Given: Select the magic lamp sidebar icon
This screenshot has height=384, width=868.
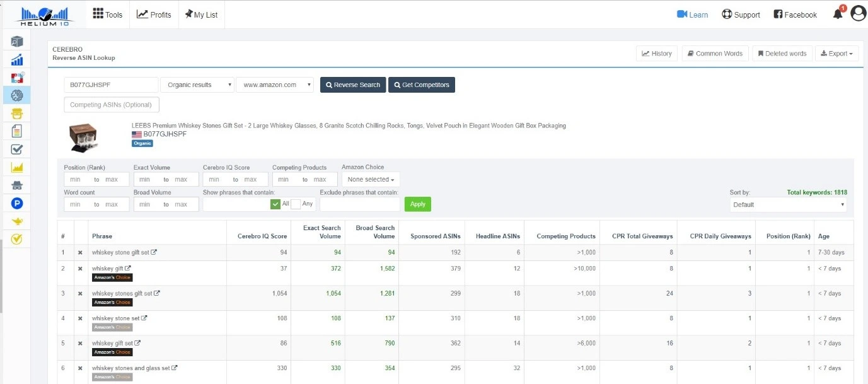Looking at the screenshot, I should (x=16, y=221).
